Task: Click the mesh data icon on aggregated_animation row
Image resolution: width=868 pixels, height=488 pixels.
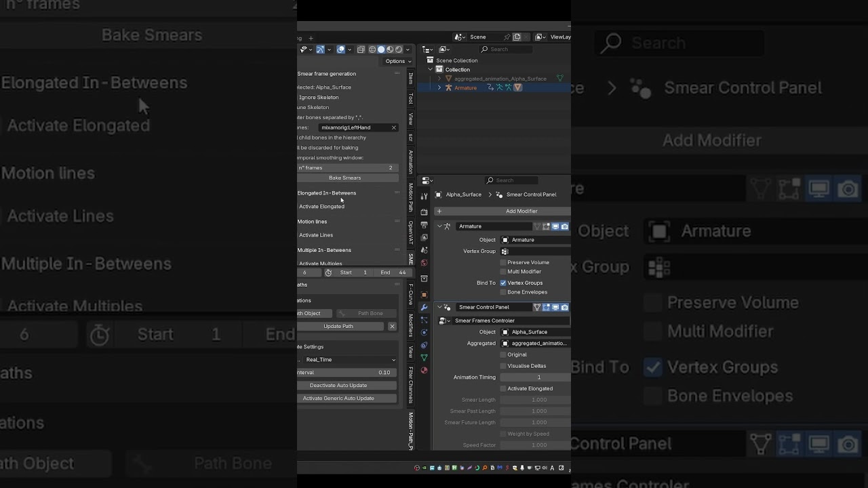Action: pos(560,79)
